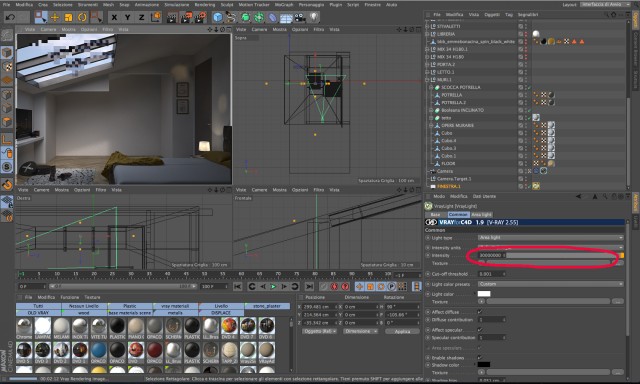
Task: Collapse the MURI.1 object in tree
Action: coord(427,80)
